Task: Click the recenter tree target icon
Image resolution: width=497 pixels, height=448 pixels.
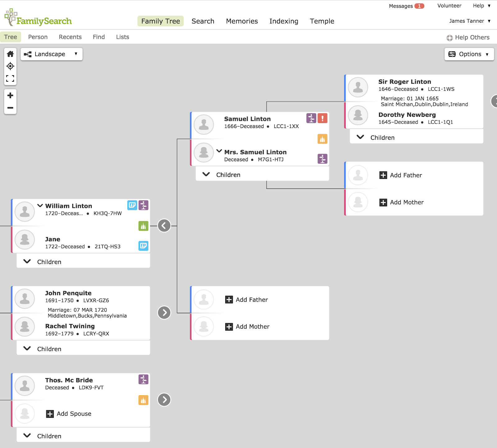Action: 10,66
